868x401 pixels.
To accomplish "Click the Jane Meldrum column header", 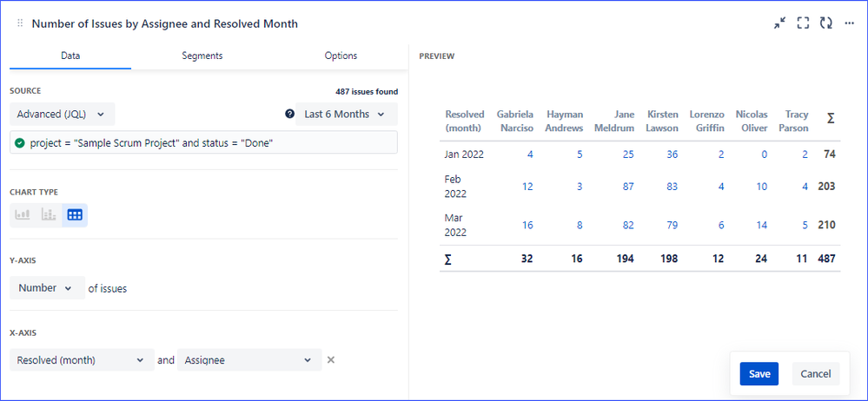I will pos(615,122).
